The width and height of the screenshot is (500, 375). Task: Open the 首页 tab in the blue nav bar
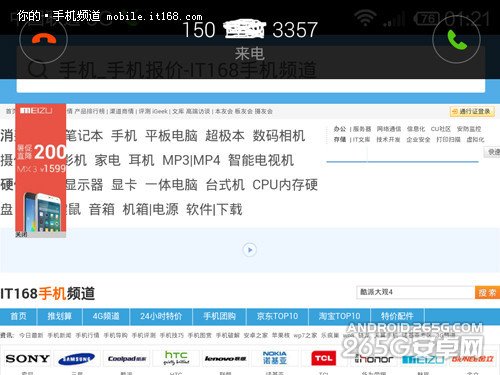pos(18,316)
